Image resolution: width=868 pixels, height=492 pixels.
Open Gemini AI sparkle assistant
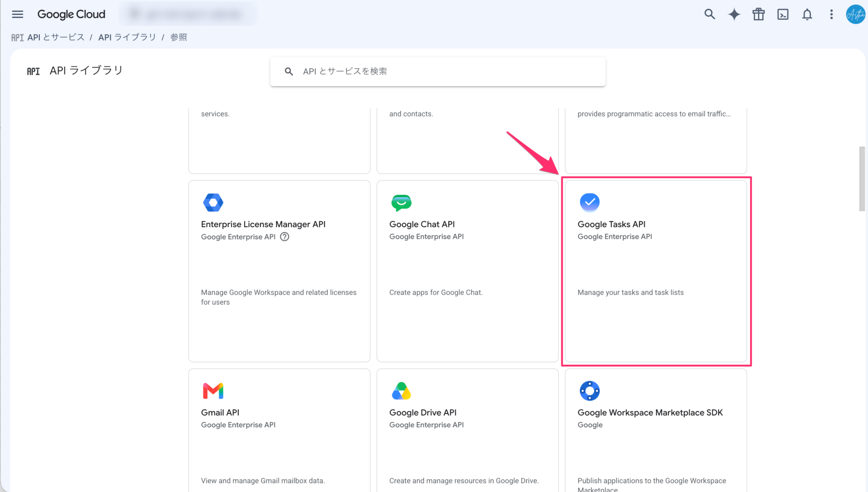point(734,14)
